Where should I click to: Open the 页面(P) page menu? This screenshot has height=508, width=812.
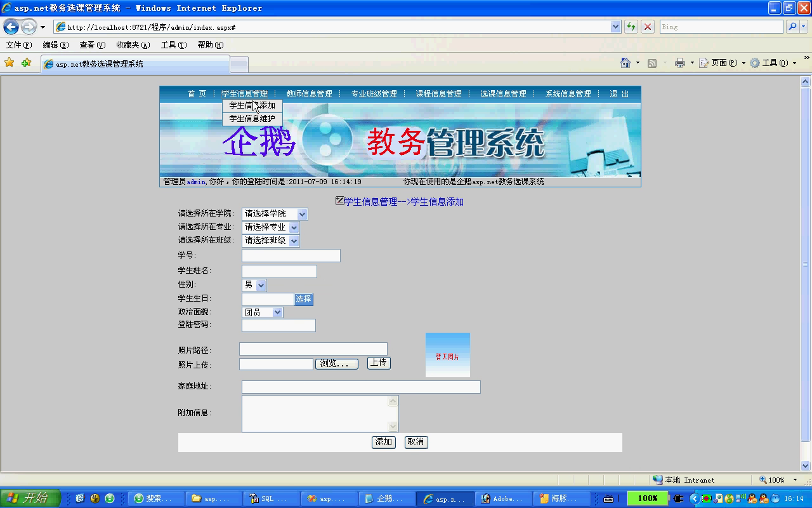723,63
